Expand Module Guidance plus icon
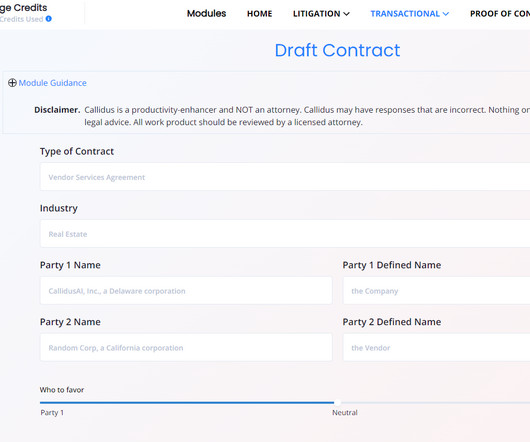The image size is (530, 442). [12, 83]
